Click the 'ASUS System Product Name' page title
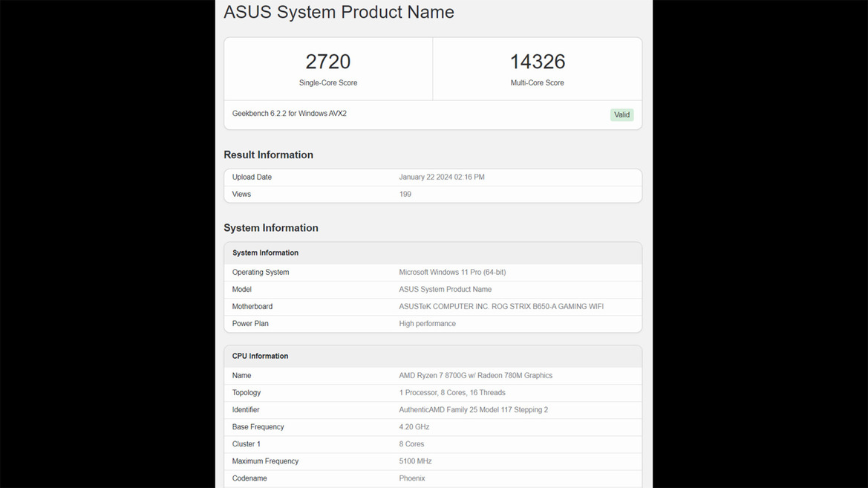868x488 pixels. tap(339, 12)
